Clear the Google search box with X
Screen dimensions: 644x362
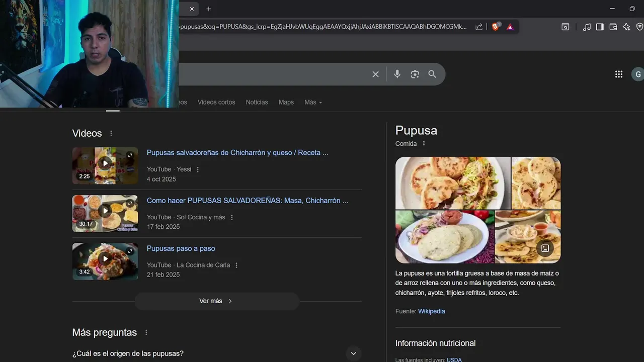click(x=375, y=74)
